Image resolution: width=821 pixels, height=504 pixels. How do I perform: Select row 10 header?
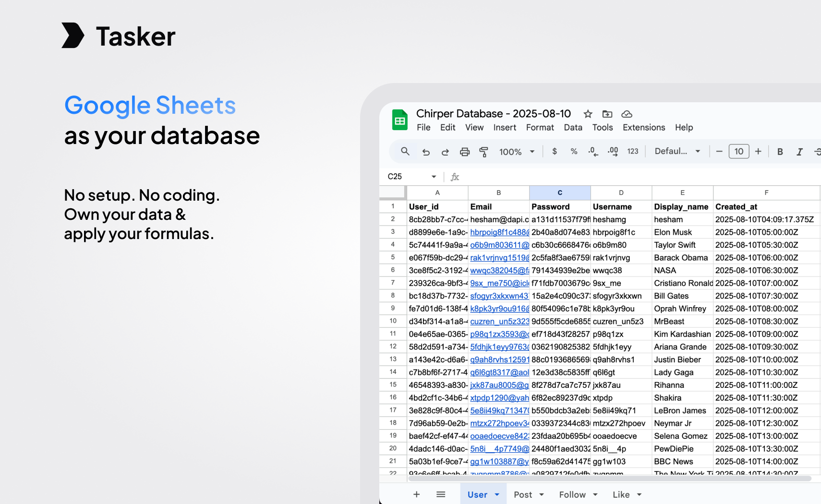pyautogui.click(x=393, y=321)
